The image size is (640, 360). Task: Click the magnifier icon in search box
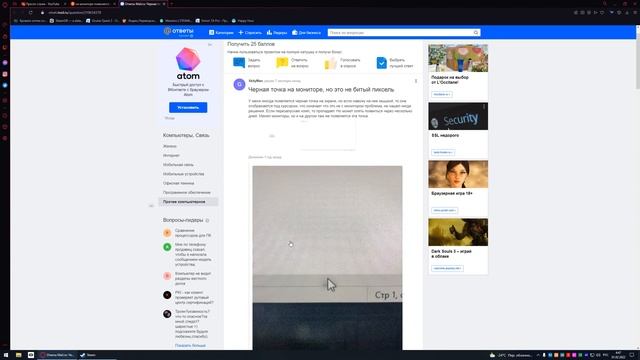pyautogui.click(x=476, y=32)
